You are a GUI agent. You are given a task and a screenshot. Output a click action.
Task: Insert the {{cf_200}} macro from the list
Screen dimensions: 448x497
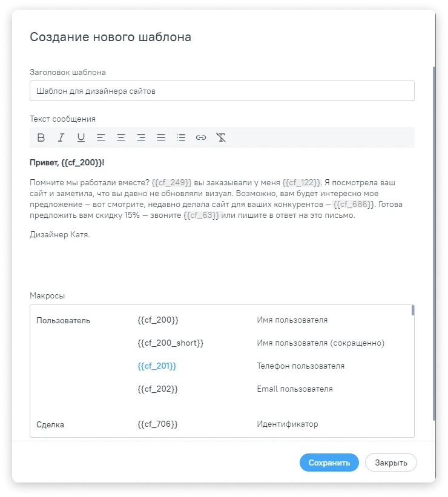tap(158, 320)
